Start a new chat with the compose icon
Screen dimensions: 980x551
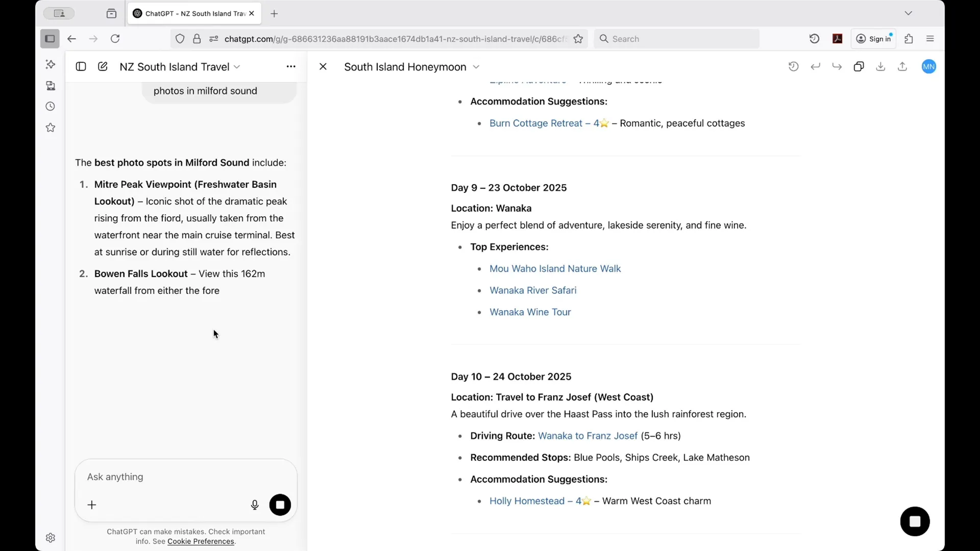(103, 67)
